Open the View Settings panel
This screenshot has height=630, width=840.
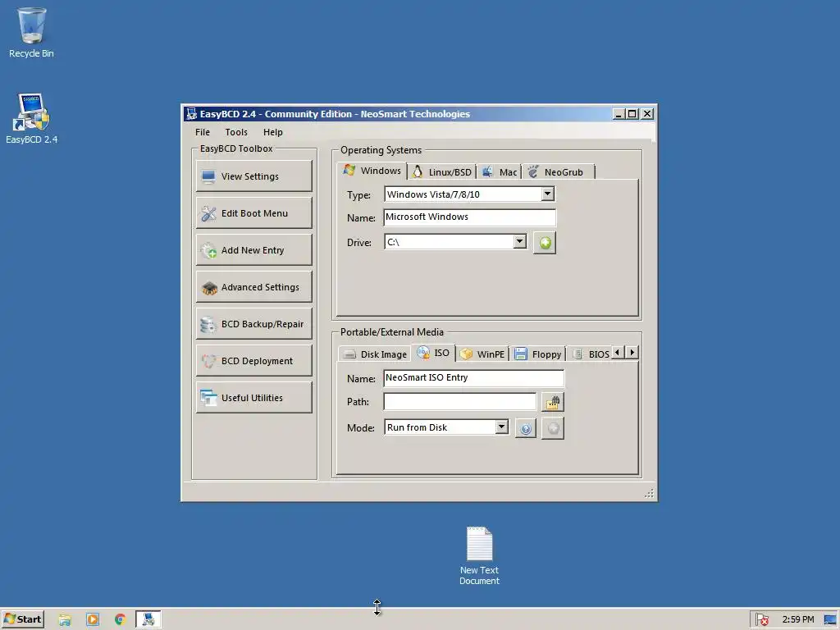coord(254,176)
